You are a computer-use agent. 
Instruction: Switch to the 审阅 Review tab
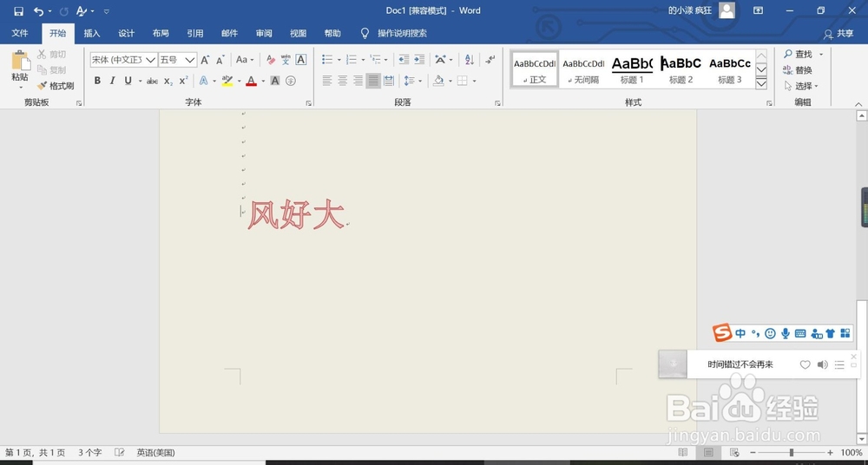[264, 33]
